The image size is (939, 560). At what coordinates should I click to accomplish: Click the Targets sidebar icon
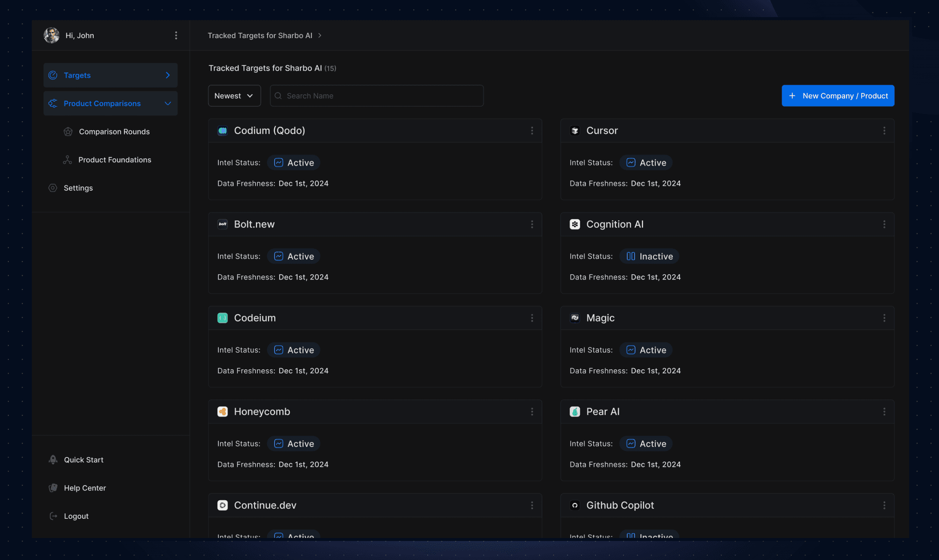point(53,75)
